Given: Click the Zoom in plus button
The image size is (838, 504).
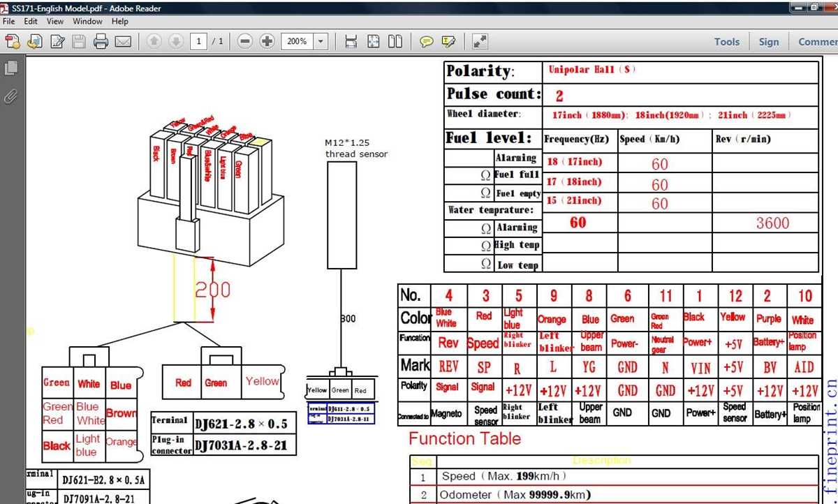Looking at the screenshot, I should click(x=267, y=42).
